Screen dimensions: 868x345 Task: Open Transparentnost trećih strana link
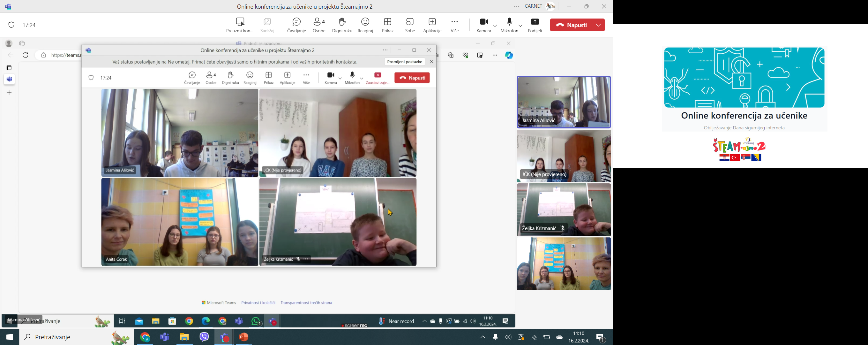click(306, 303)
